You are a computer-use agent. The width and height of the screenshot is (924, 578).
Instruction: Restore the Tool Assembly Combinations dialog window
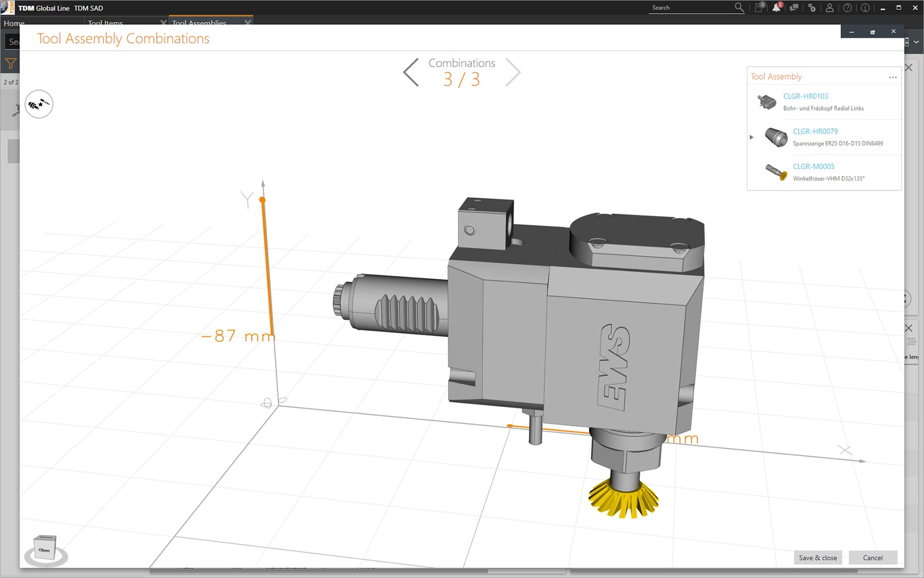(872, 32)
